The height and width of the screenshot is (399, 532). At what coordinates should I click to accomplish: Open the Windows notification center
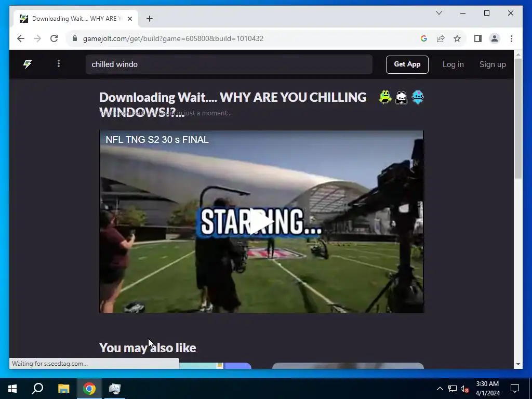click(515, 389)
